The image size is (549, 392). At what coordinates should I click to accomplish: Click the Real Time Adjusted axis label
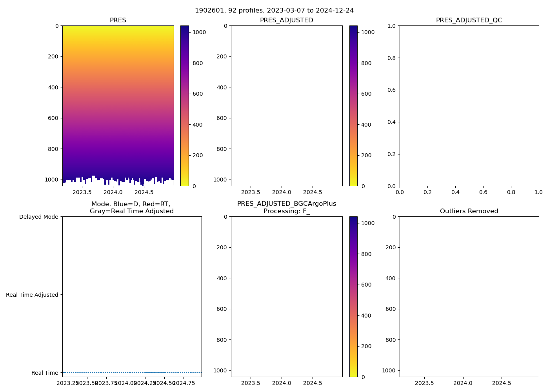(32, 295)
